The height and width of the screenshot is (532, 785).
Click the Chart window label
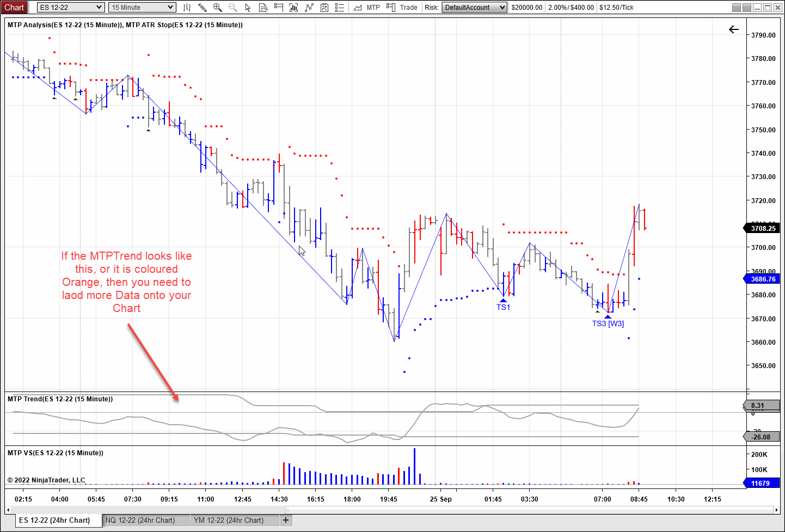point(15,8)
